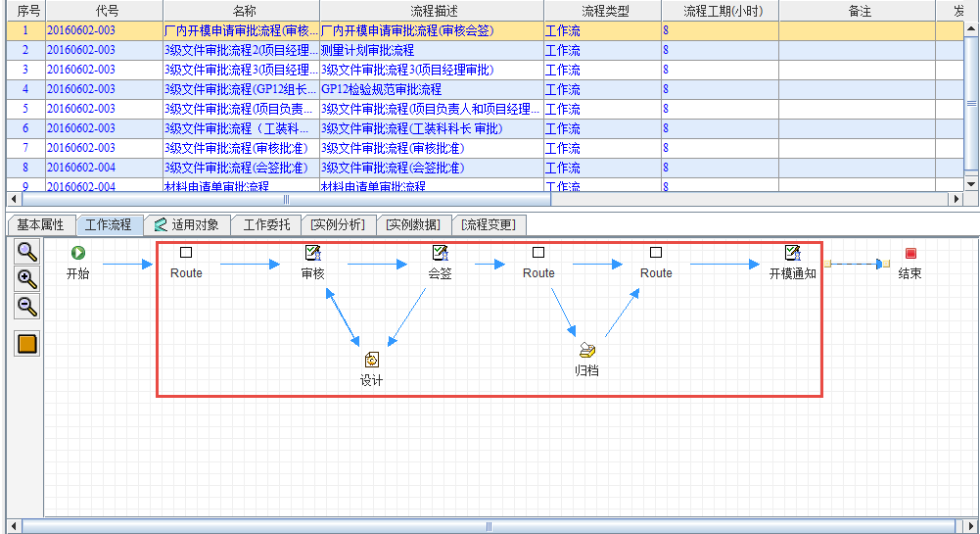Select the red 结束 end node
Viewport: 980px width, 534px height.
point(910,253)
